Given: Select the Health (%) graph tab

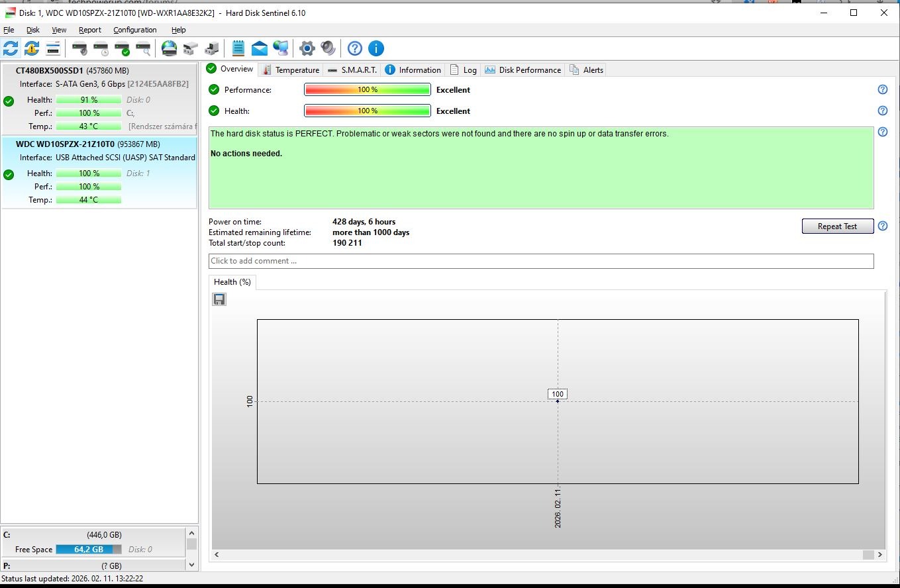Looking at the screenshot, I should (232, 282).
